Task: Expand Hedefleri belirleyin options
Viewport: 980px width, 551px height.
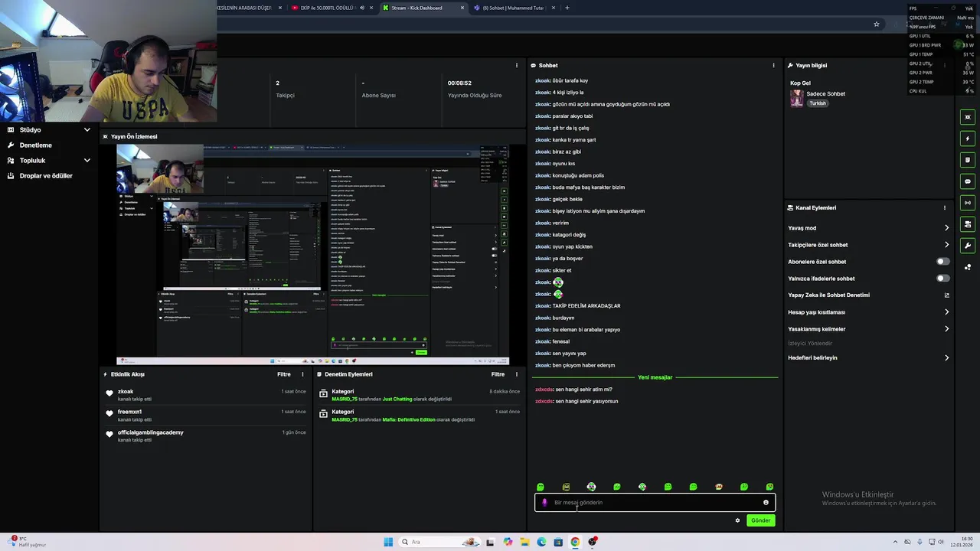Action: coord(946,358)
